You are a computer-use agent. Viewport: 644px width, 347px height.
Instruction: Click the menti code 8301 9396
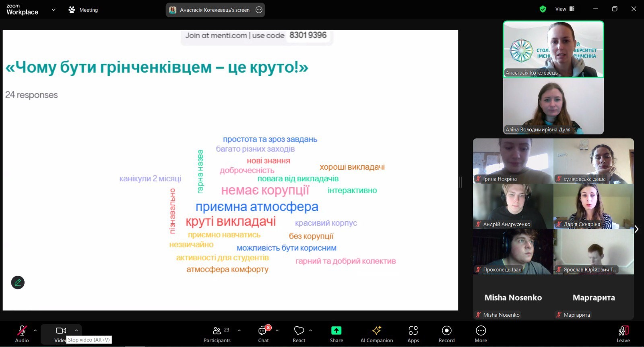pos(308,35)
